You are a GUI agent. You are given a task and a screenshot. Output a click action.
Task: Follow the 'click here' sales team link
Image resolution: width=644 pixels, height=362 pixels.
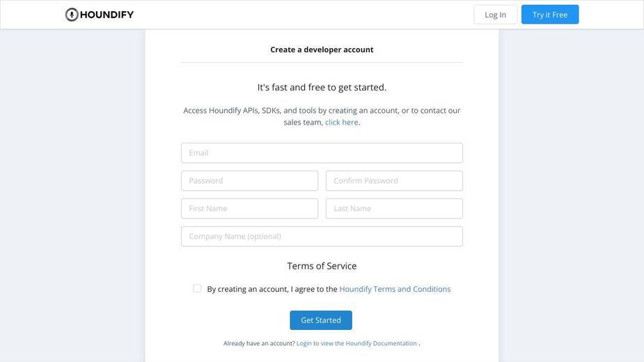pos(341,123)
